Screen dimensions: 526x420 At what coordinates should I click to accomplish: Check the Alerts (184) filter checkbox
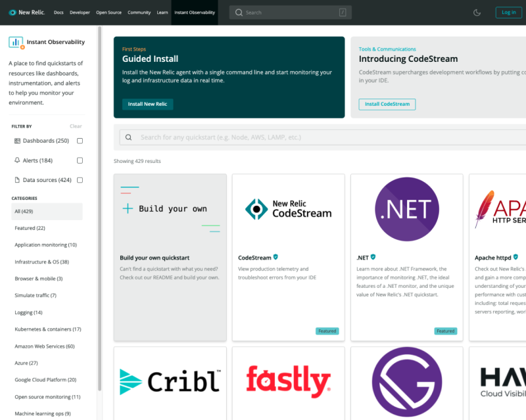(x=80, y=160)
